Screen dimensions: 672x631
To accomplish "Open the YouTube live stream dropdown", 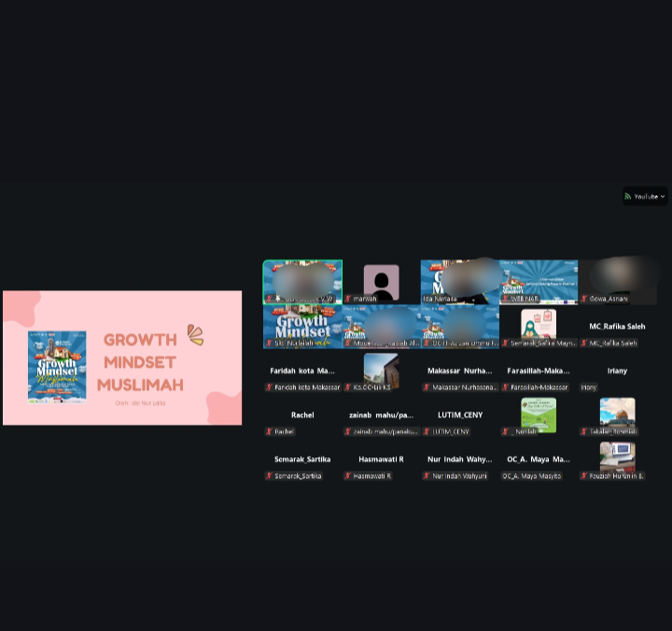I will coord(645,196).
